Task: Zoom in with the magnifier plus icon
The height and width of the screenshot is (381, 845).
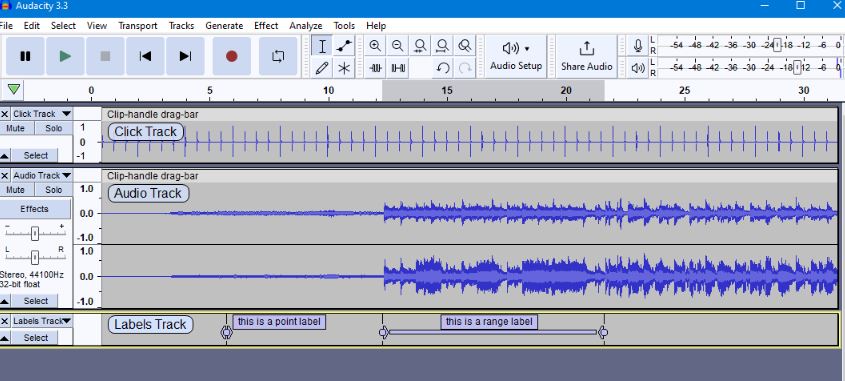Action: click(x=375, y=46)
